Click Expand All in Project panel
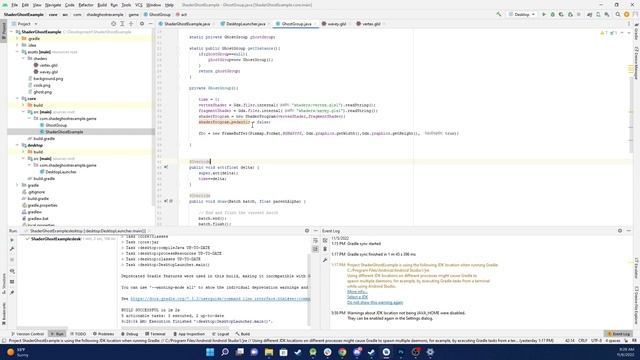 (x=122, y=24)
